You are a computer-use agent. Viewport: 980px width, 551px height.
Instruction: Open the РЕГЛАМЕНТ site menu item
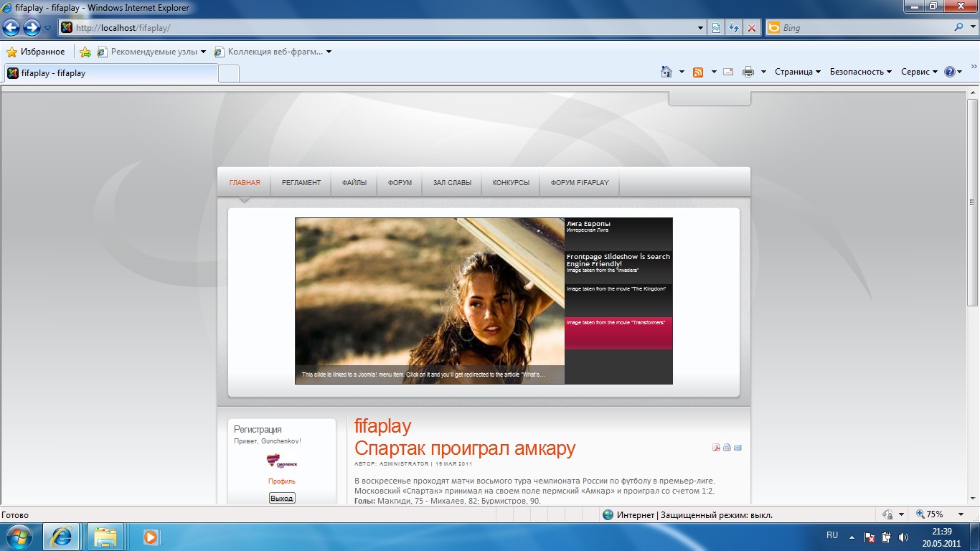coord(301,182)
